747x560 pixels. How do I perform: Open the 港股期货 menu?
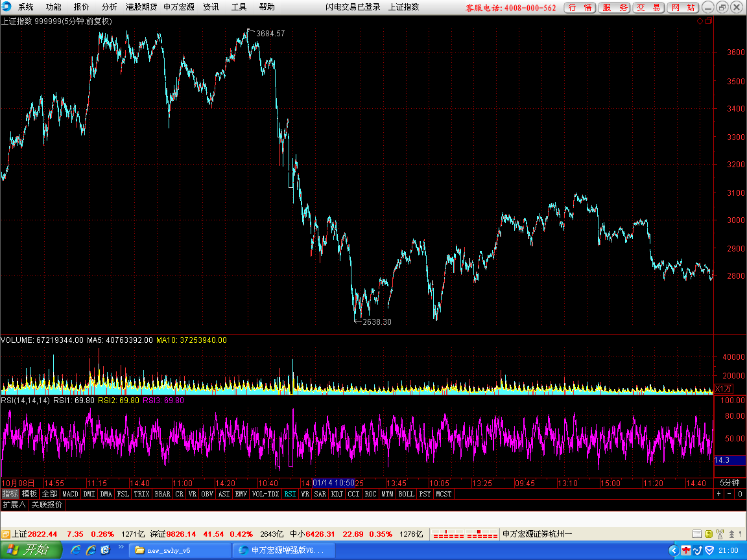pyautogui.click(x=141, y=7)
